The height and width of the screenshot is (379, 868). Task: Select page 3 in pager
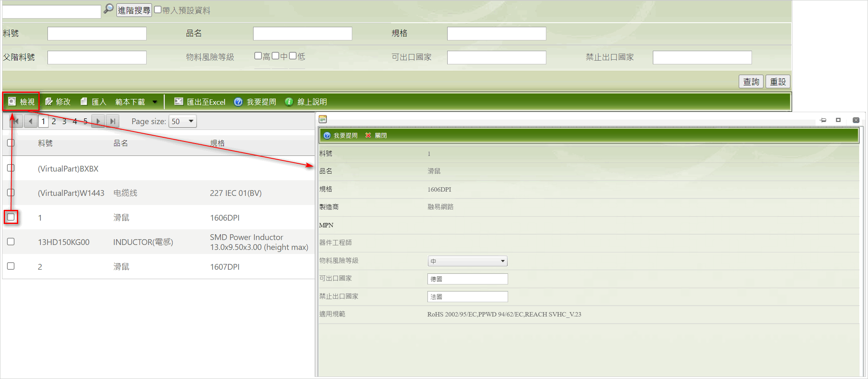tap(64, 121)
